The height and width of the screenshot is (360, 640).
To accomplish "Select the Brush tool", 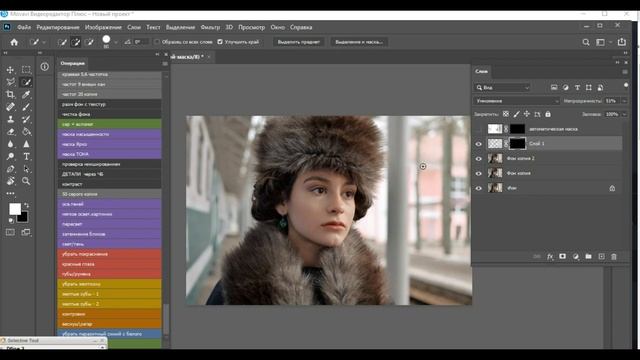I will pyautogui.click(x=26, y=107).
